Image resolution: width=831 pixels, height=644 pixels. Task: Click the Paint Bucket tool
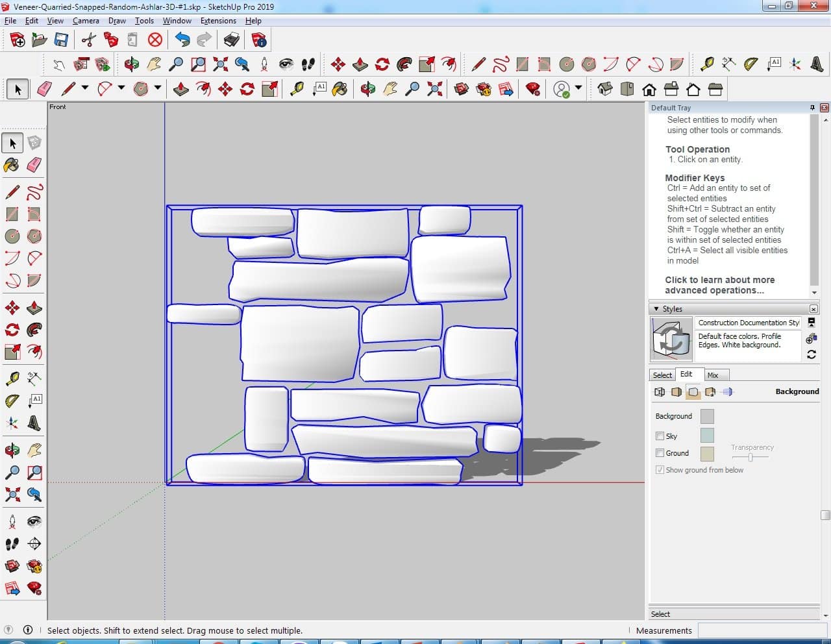pos(12,165)
